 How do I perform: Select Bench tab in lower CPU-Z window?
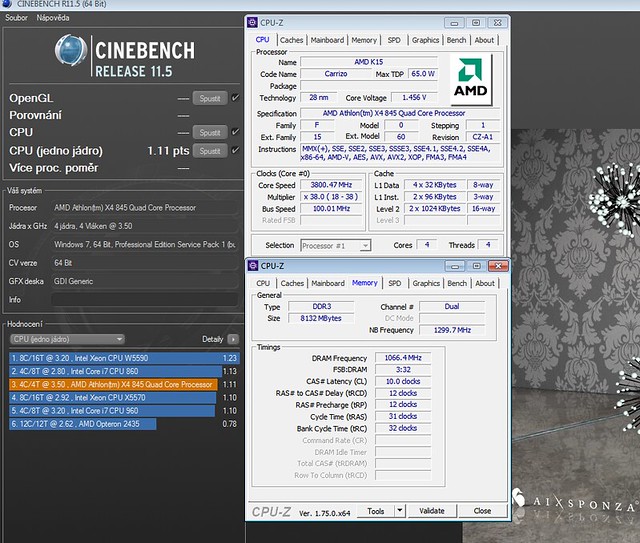457,283
